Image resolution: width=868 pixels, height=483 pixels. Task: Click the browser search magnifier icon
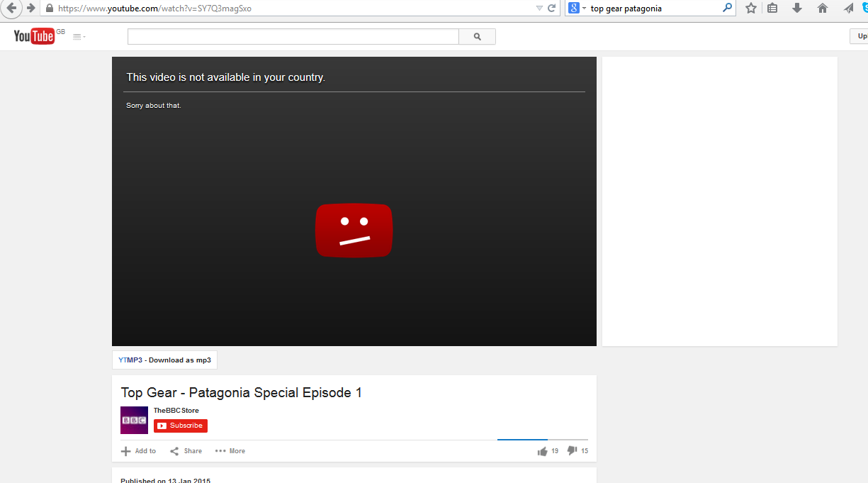click(727, 9)
